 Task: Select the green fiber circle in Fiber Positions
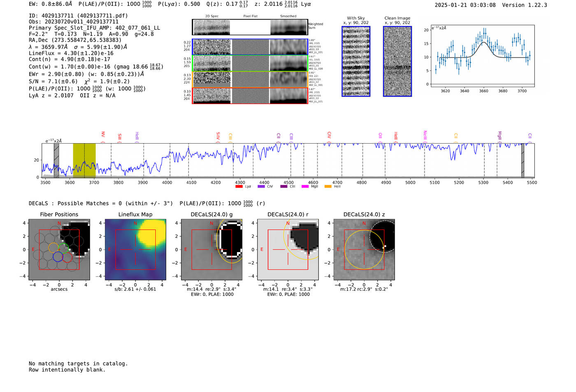pos(63,248)
